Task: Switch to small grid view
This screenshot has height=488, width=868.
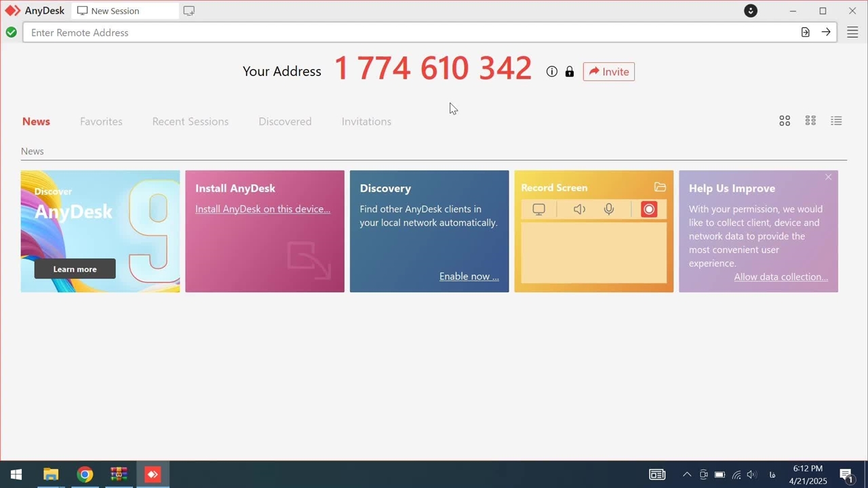Action: coord(810,121)
